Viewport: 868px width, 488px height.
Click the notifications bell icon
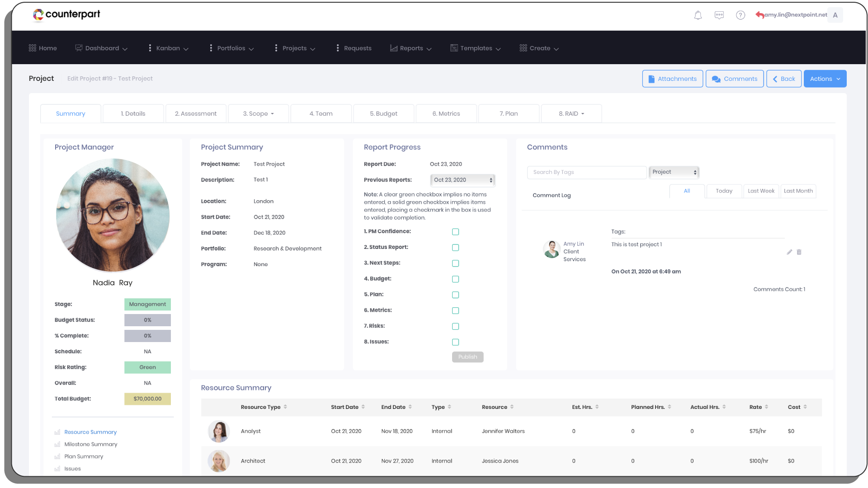point(698,15)
